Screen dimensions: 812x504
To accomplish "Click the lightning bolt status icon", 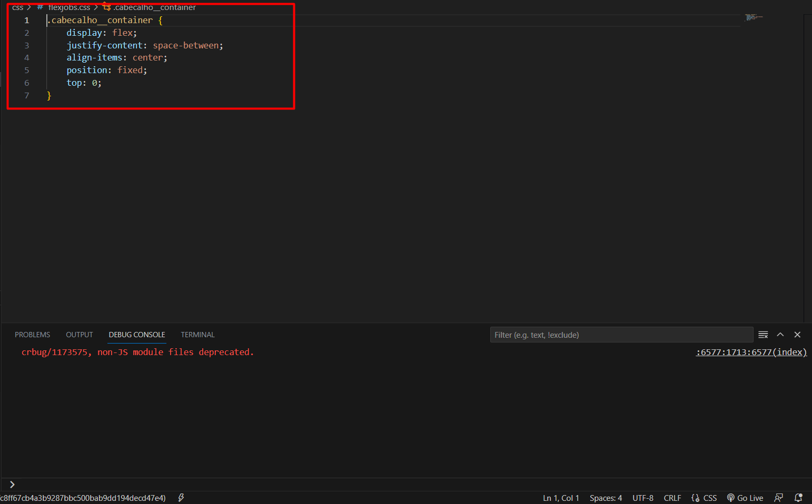I will click(181, 498).
